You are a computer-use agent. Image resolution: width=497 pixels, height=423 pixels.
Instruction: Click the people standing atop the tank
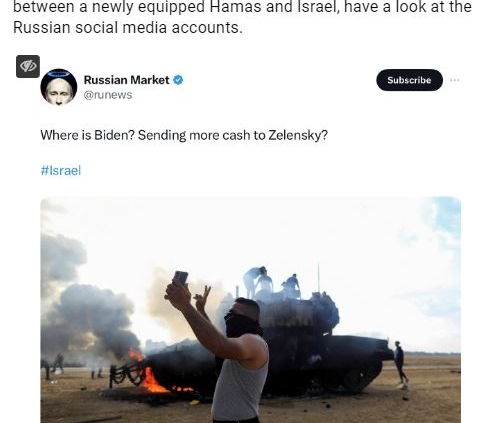[x=271, y=282]
